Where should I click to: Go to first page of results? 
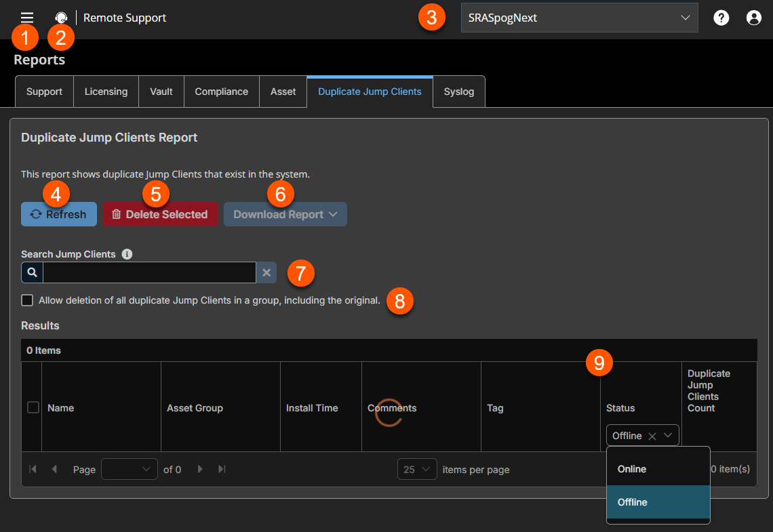click(x=33, y=469)
